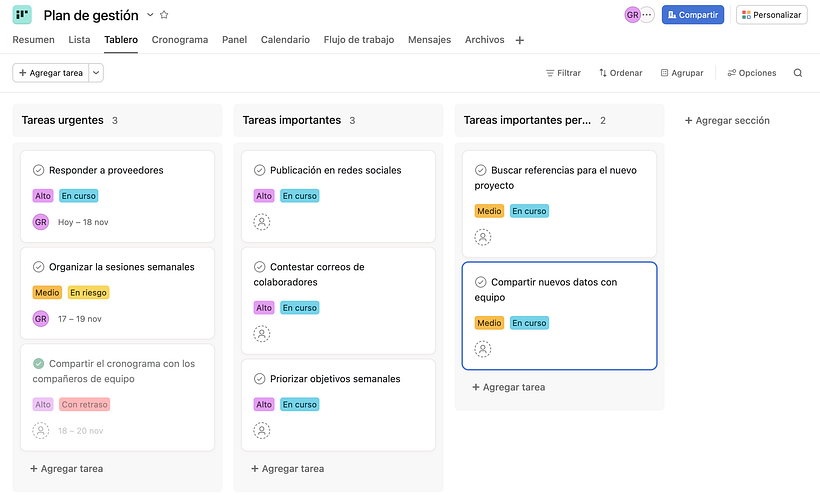Assign someone to Buscar referencias task
Screen dimensions: 820x495
[x=483, y=237]
